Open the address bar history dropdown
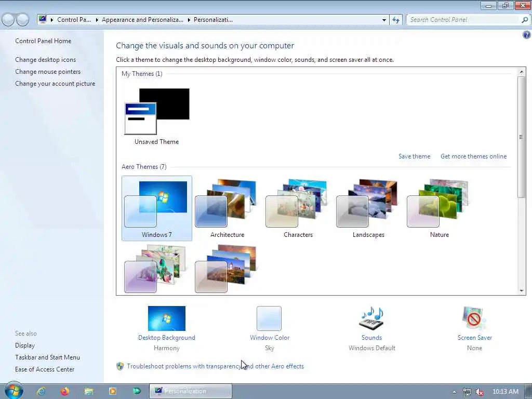 (384, 20)
